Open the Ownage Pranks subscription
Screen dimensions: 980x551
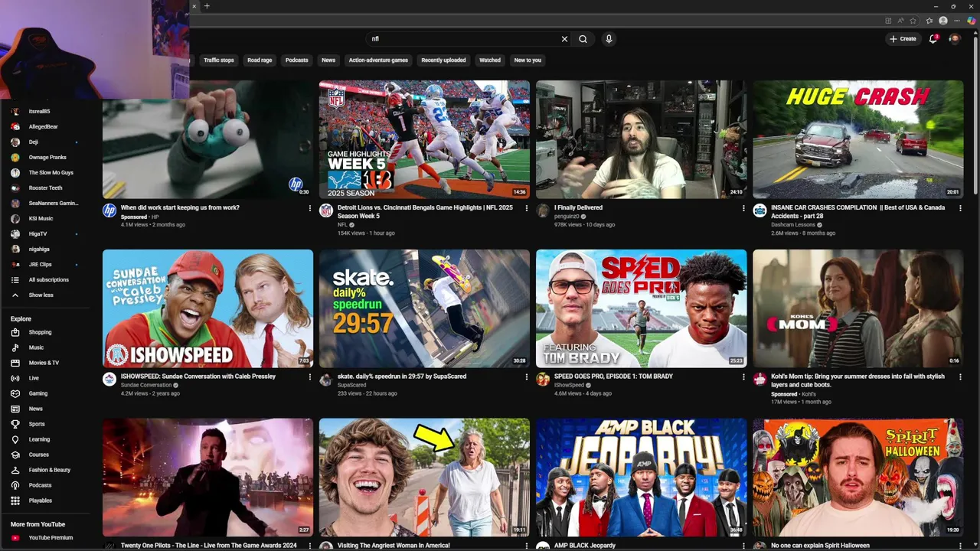[46, 157]
